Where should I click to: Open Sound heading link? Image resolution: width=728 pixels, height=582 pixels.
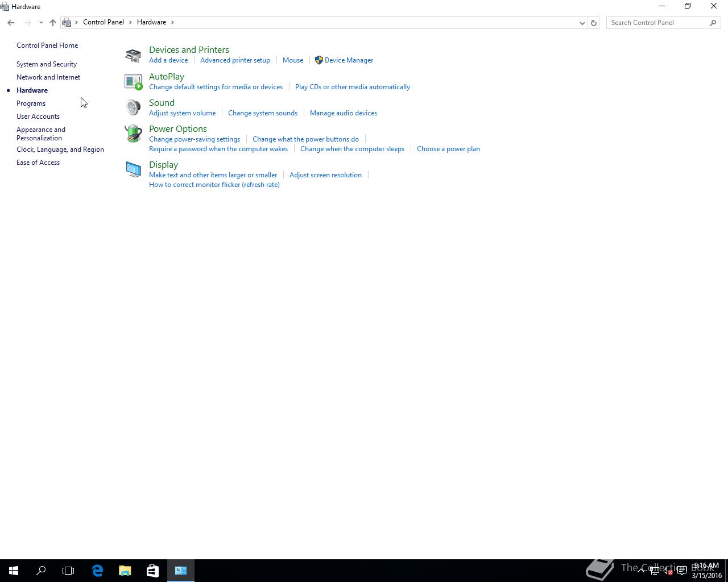click(162, 103)
